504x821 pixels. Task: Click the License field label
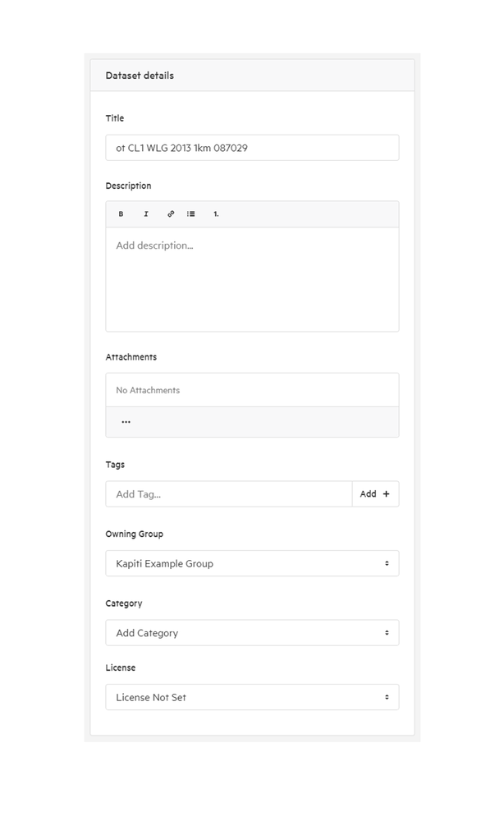[x=121, y=668]
